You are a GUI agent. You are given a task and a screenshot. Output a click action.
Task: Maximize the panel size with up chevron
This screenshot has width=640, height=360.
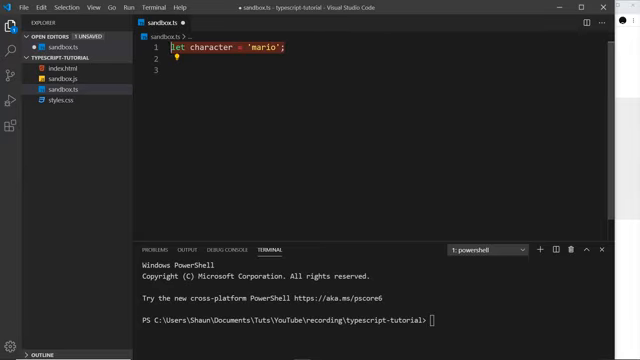587,249
